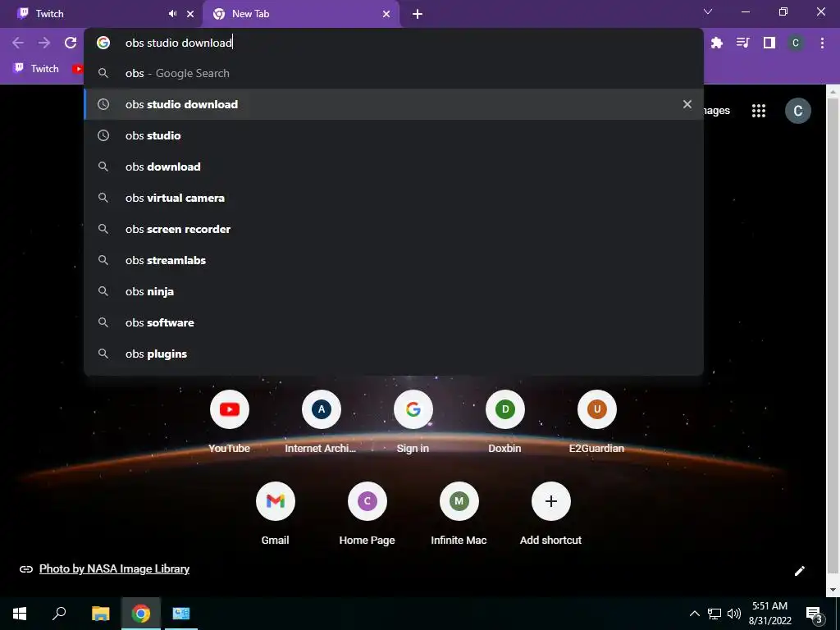Pick the 'obs streamlabs' suggestion
Screen dimensions: 840x630
click(x=393, y=260)
